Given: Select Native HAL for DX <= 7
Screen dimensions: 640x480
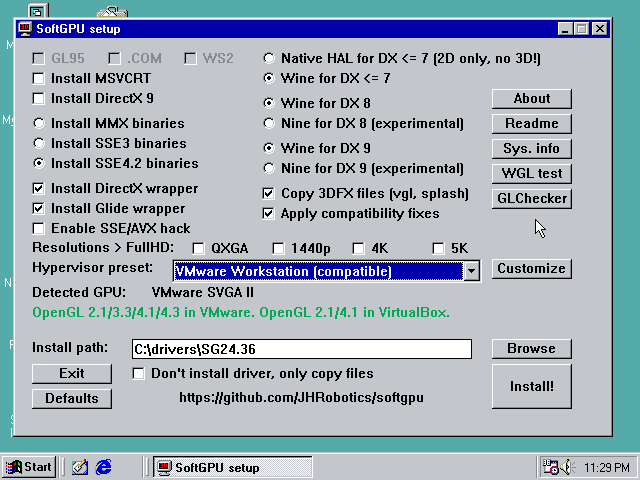Looking at the screenshot, I should click(x=269, y=58).
